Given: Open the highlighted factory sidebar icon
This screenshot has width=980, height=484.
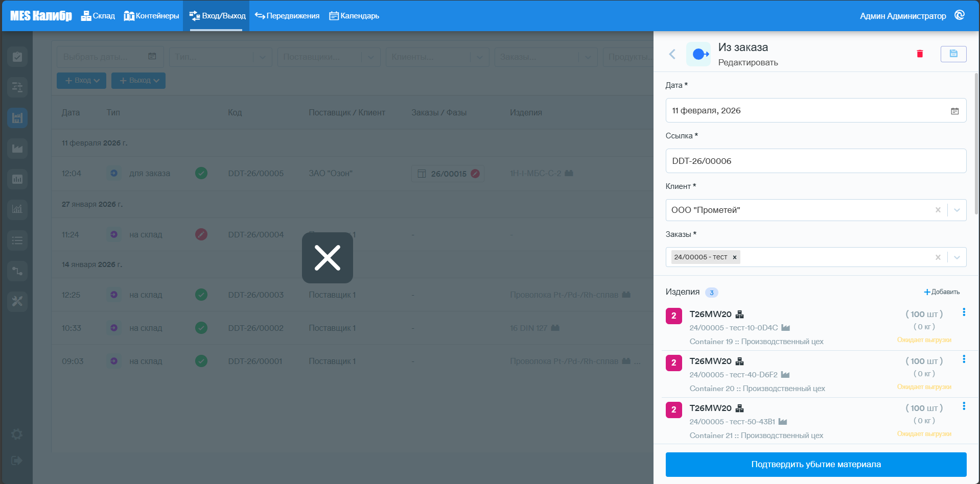Looking at the screenshot, I should tap(17, 118).
